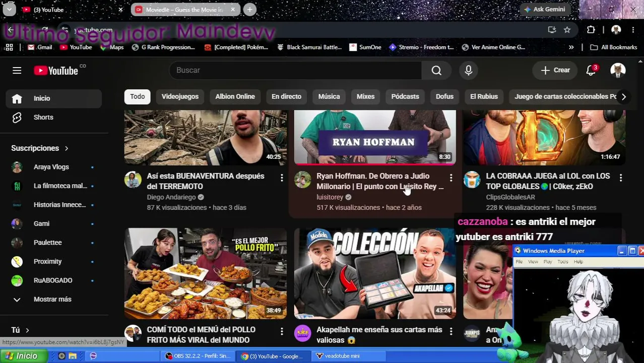The height and width of the screenshot is (363, 644).
Task: Click the Crear button
Action: click(x=555, y=70)
